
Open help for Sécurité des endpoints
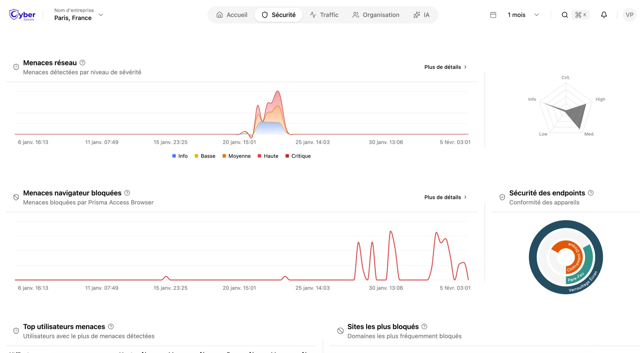(x=591, y=193)
